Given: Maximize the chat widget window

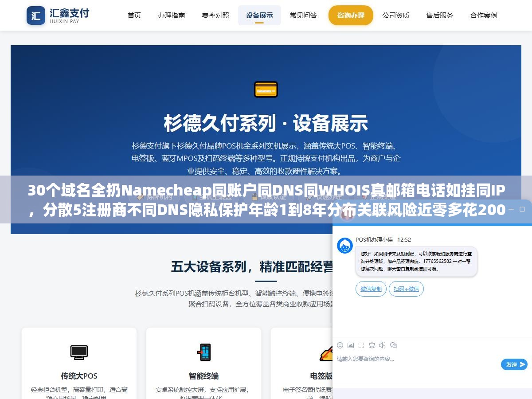Looking at the screenshot, I should (x=523, y=209).
